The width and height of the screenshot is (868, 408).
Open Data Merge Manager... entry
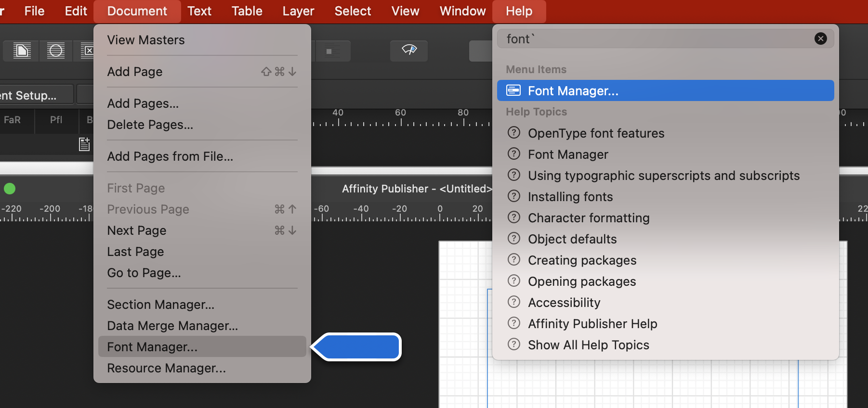[202, 326]
